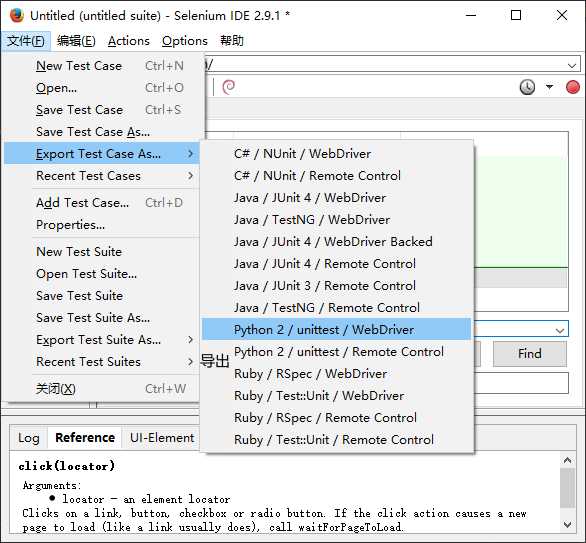Open the Options menu

pos(185,40)
